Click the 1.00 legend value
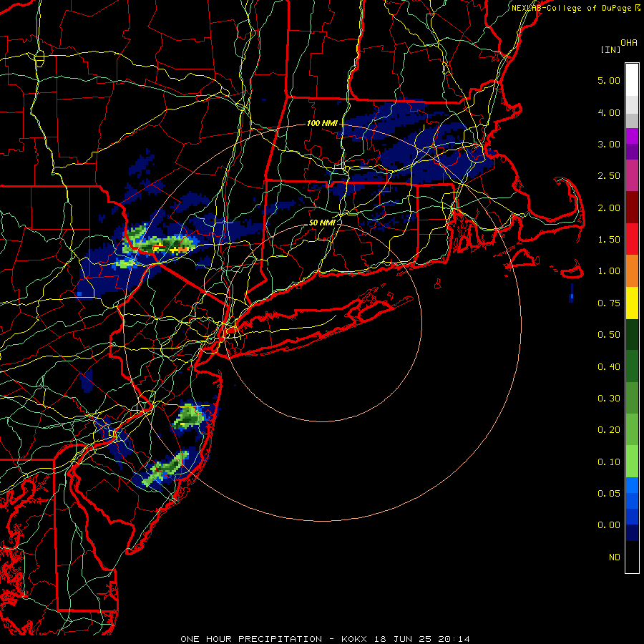Screen dimensions: 644x644 coord(609,271)
